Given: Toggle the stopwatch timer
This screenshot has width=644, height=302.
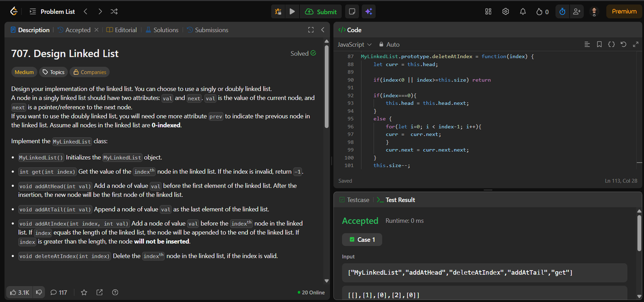Looking at the screenshot, I should 561,11.
